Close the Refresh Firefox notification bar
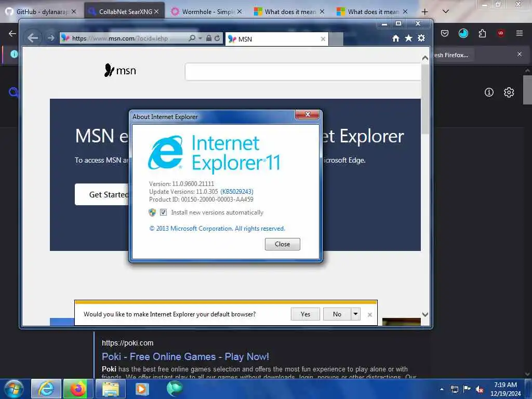 click(x=519, y=54)
